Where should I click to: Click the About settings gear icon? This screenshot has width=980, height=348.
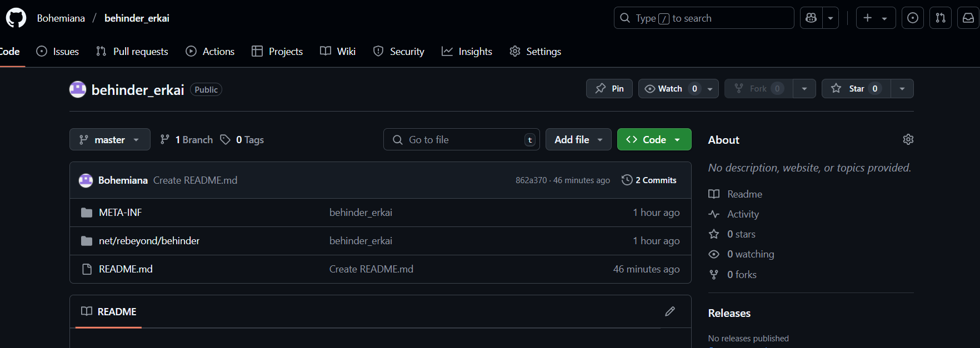(908, 139)
